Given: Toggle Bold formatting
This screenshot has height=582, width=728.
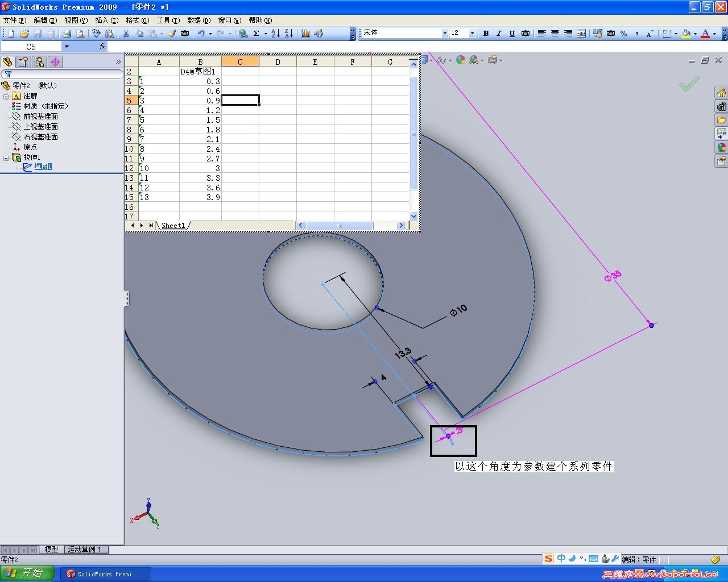Looking at the screenshot, I should coord(486,34).
